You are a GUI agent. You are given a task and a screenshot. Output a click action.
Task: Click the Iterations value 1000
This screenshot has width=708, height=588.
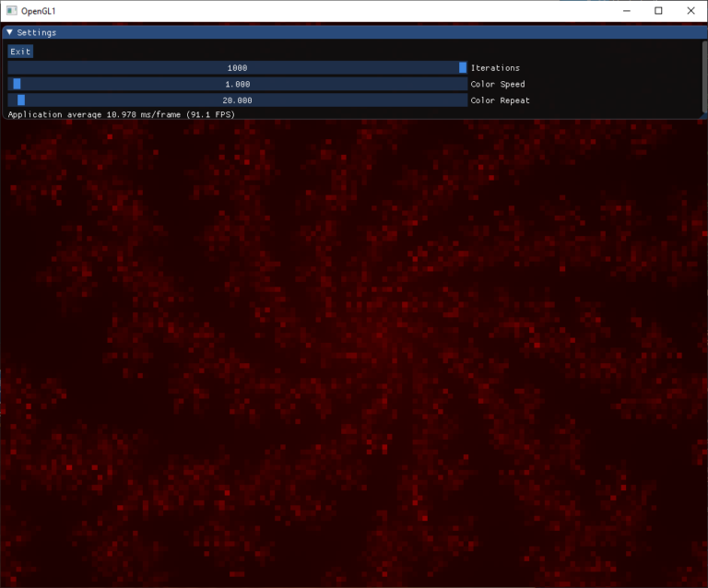237,68
